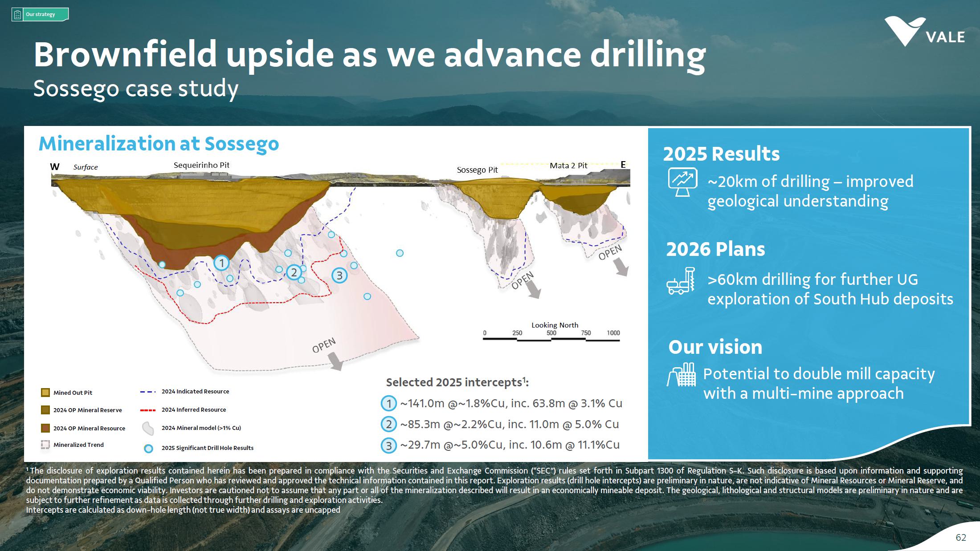Screen dimensions: 980x551
Task: Click the 2024 OP Mineral Resource swatch
Action: (45, 428)
